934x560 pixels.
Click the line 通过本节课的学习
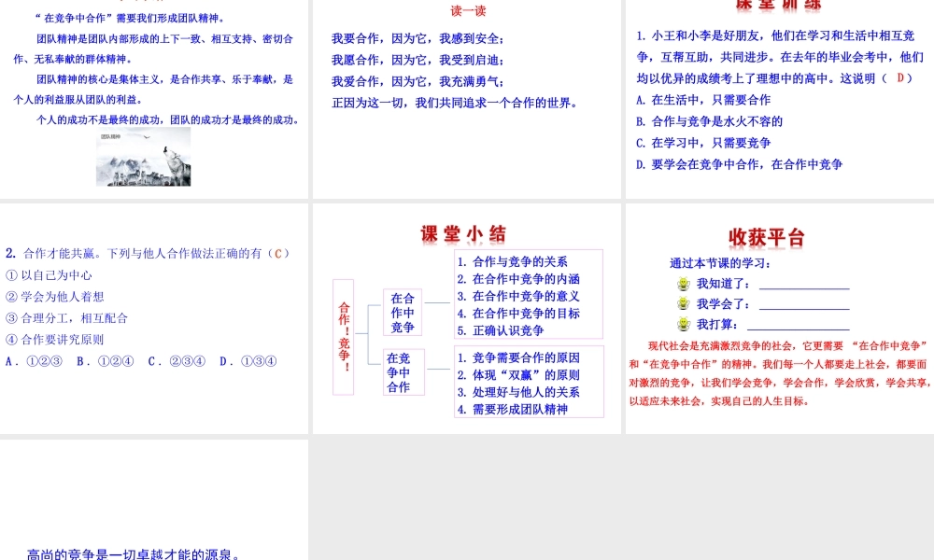[x=720, y=263]
